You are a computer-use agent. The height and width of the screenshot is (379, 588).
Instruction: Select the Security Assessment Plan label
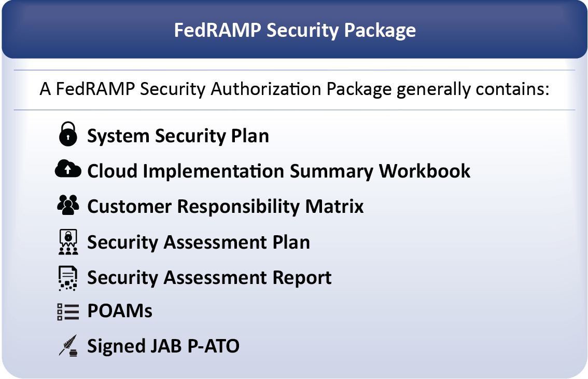(x=199, y=242)
